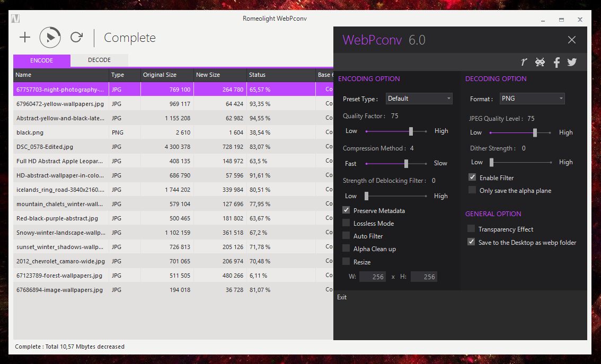Image resolution: width=601 pixels, height=364 pixels.
Task: Open the Twitter bird icon link
Action: point(572,62)
